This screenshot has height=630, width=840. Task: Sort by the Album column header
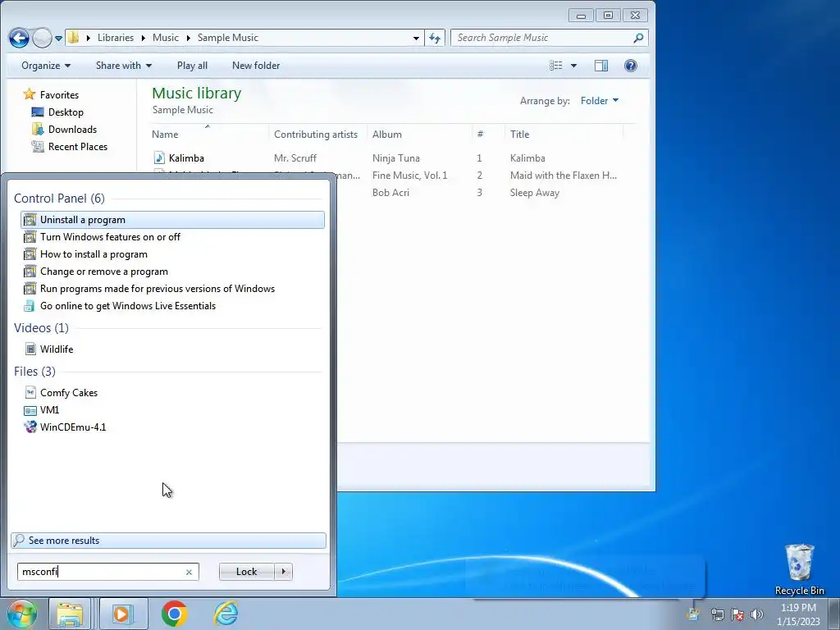419,134
